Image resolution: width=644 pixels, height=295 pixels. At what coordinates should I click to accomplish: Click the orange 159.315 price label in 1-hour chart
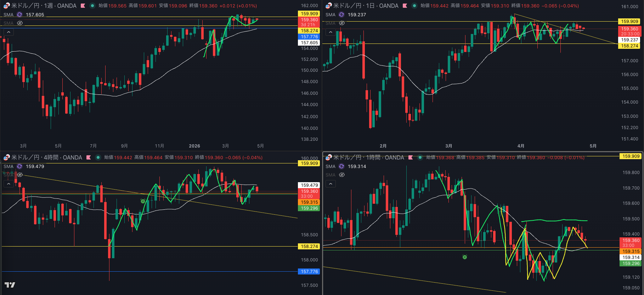(x=631, y=251)
